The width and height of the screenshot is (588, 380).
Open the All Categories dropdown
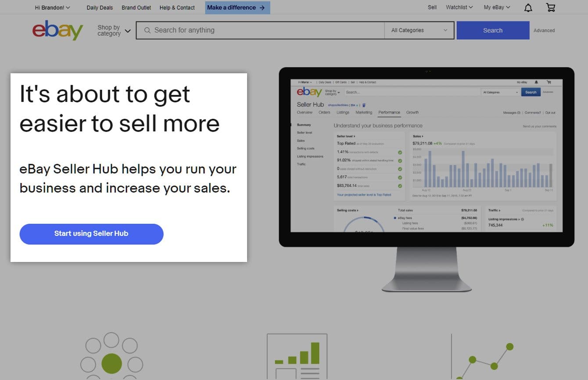418,30
